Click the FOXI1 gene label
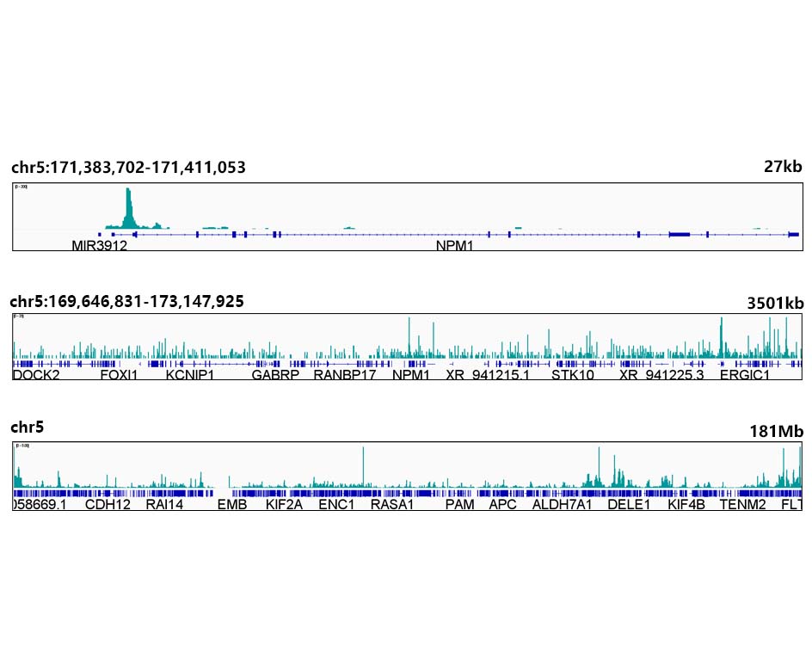Viewport: 812px width, 652px height. 119,375
